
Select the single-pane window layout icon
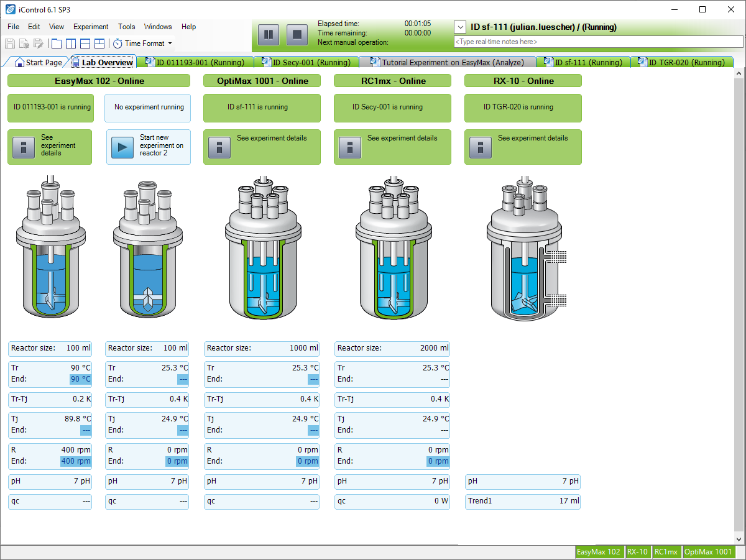coord(57,44)
